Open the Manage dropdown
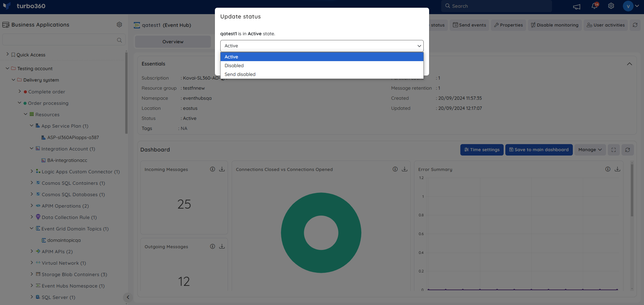 click(x=590, y=150)
